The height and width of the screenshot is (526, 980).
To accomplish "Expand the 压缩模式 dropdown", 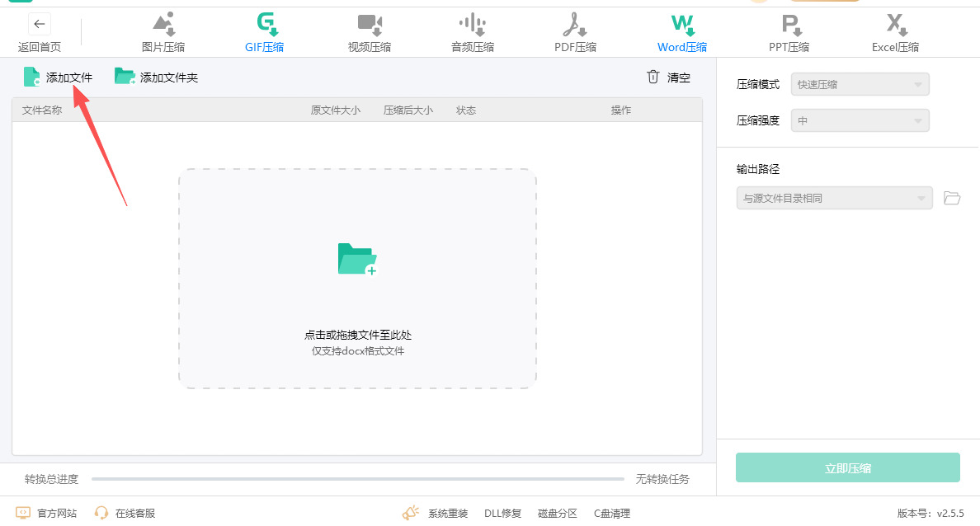I will click(860, 84).
